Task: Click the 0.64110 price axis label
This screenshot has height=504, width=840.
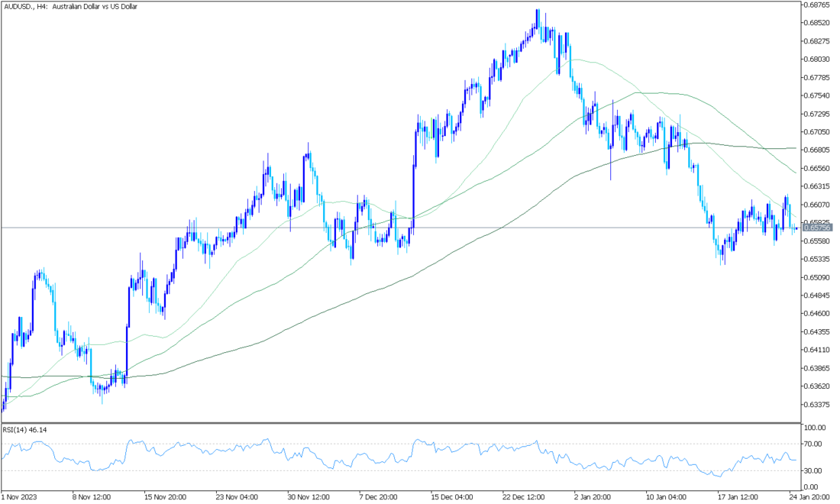Action: click(818, 350)
